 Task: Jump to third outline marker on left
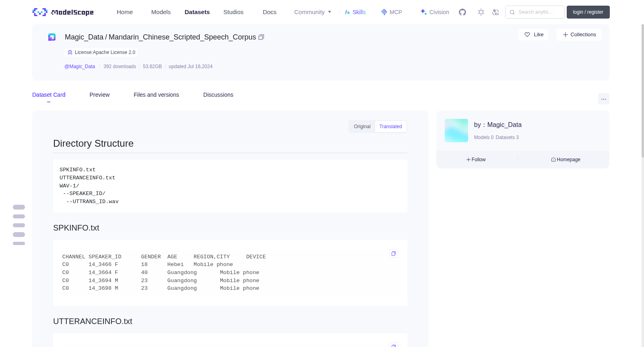[19, 225]
